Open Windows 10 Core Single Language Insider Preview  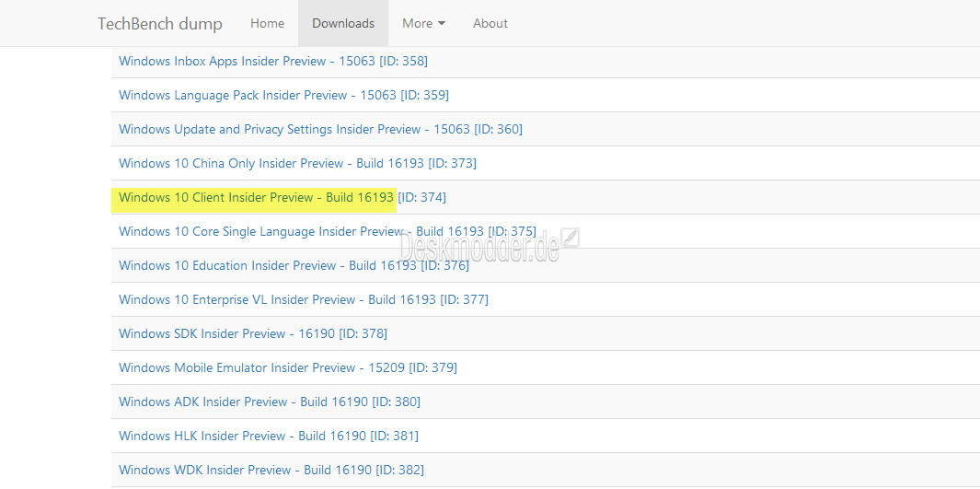coord(328,231)
